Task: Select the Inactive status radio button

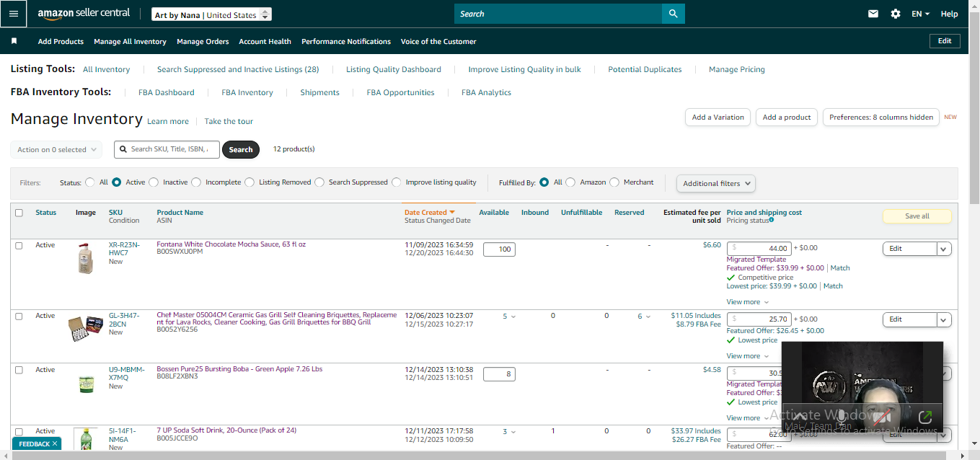Action: pyautogui.click(x=154, y=182)
